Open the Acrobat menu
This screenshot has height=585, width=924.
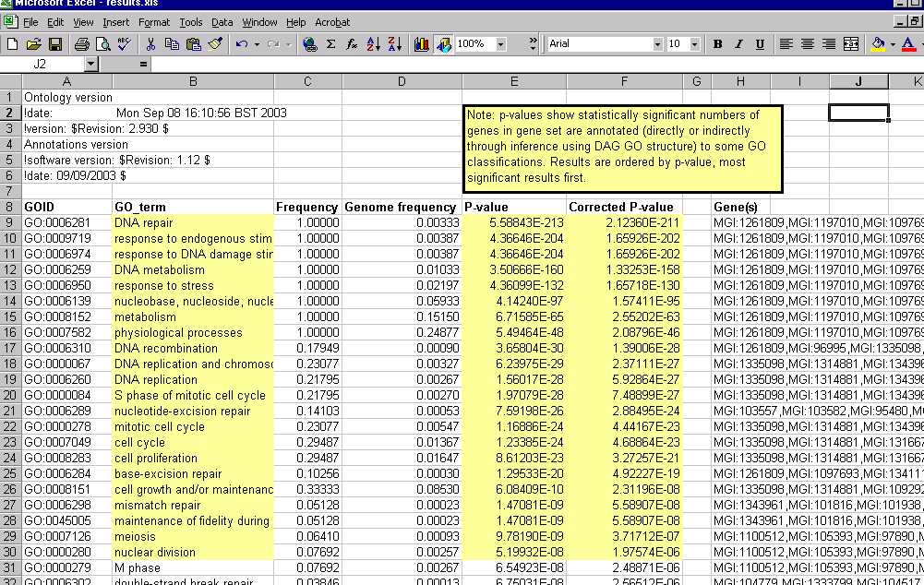[331, 21]
